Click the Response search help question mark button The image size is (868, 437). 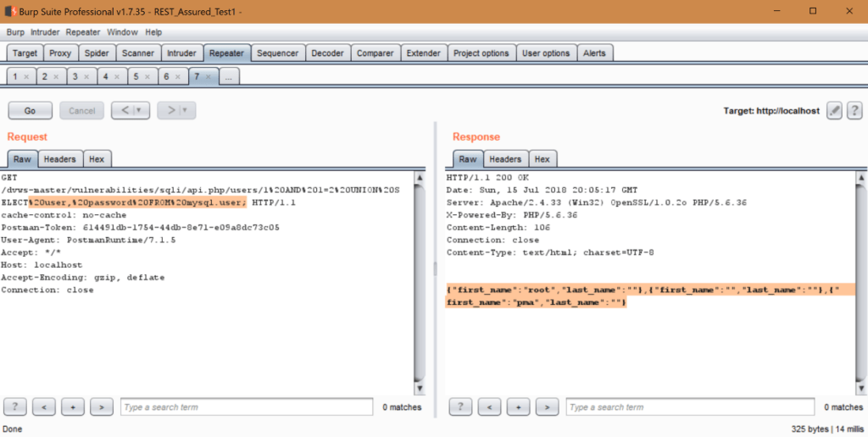[461, 407]
